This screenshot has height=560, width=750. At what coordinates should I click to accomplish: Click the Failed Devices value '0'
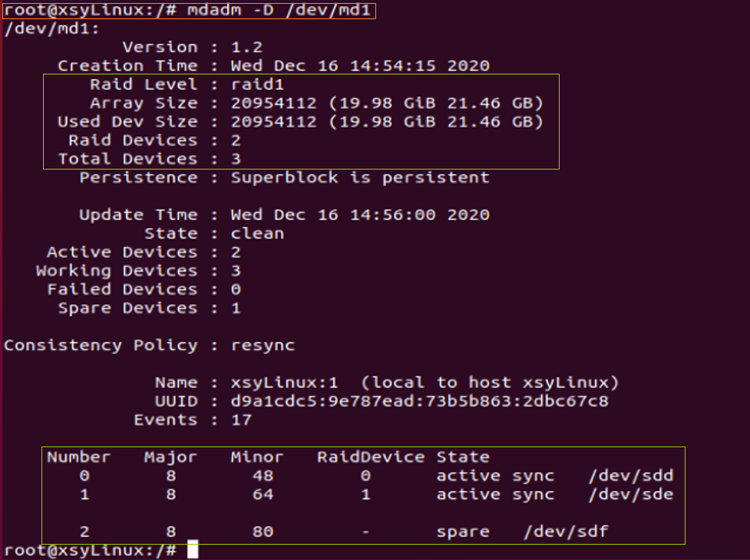click(236, 289)
